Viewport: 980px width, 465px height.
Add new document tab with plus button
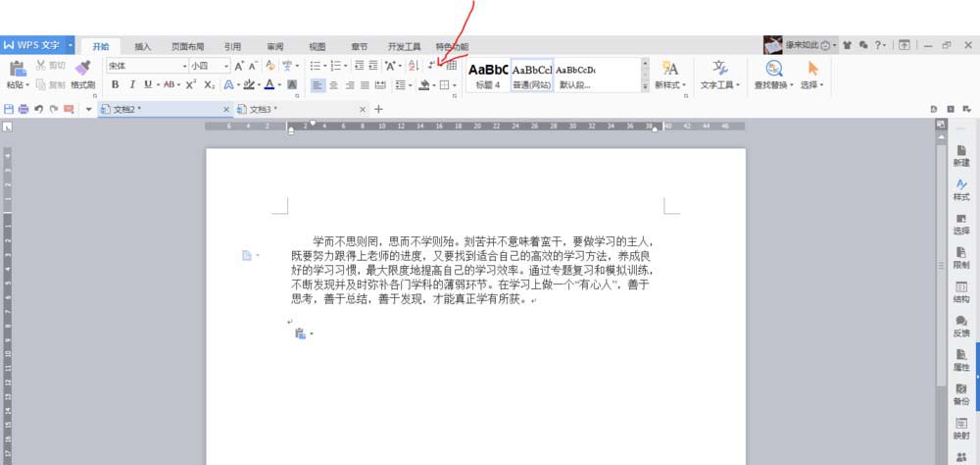pyautogui.click(x=378, y=110)
